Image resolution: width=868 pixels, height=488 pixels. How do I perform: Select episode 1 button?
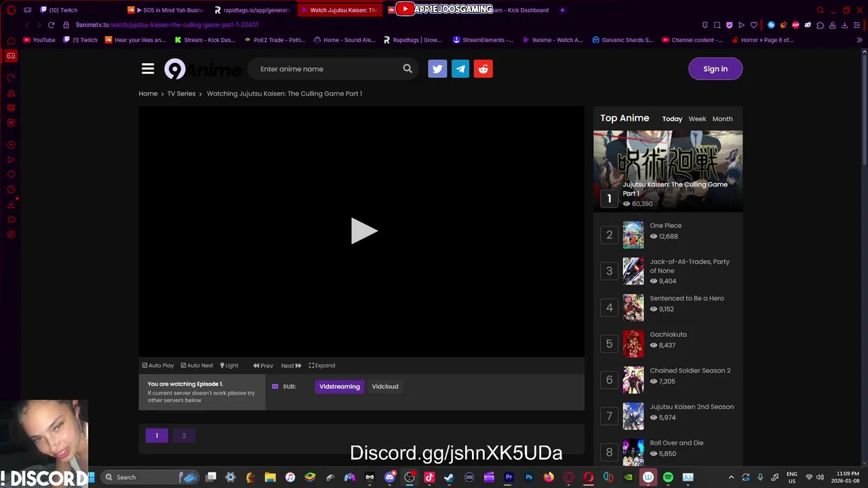pyautogui.click(x=157, y=435)
